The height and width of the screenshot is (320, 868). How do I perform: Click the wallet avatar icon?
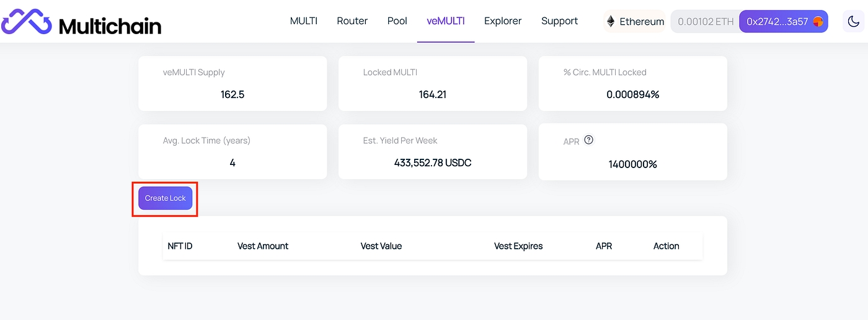click(818, 22)
